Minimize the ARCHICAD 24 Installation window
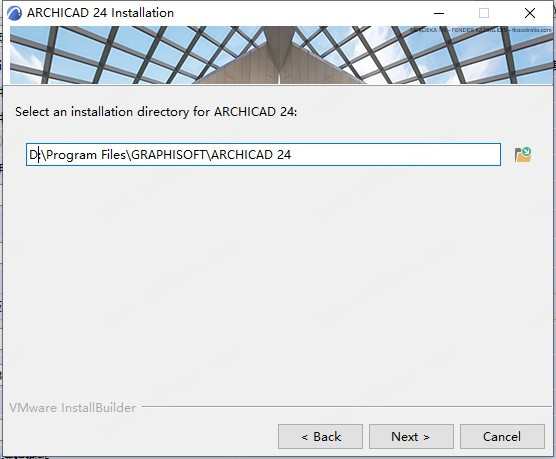 click(x=439, y=13)
